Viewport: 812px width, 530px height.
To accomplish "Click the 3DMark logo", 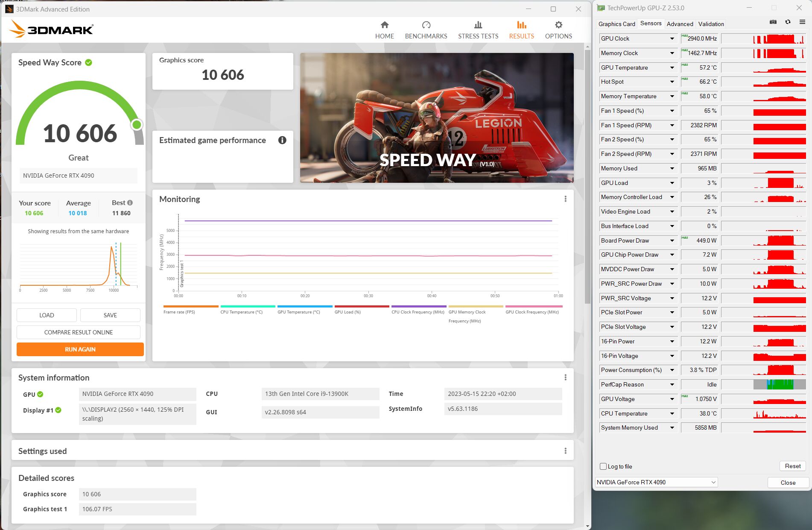I will click(x=51, y=29).
